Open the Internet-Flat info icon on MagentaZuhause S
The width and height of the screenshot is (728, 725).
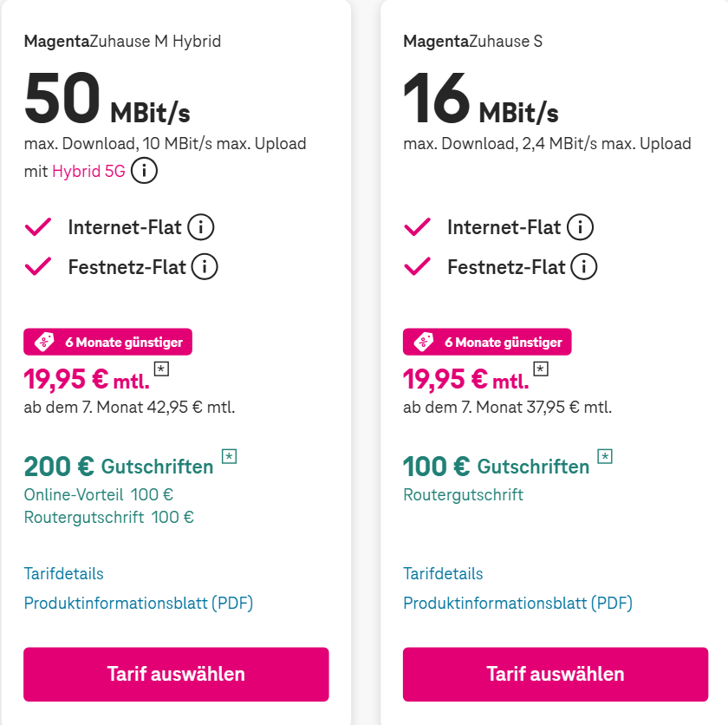(581, 226)
